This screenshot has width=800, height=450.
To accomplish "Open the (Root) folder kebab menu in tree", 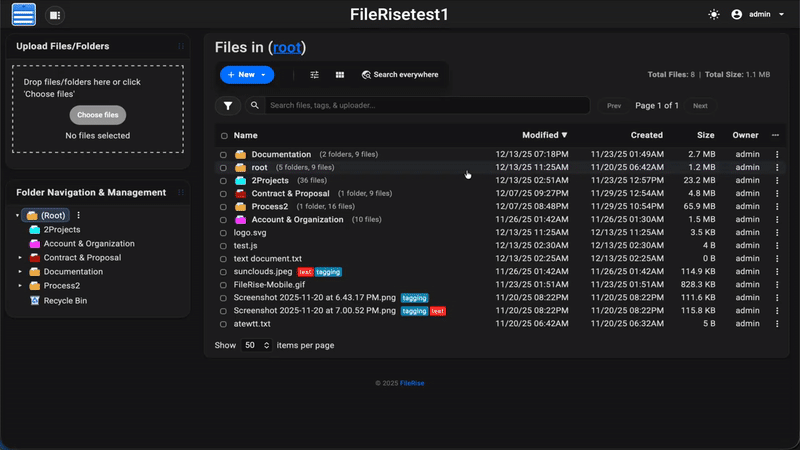I will [79, 215].
